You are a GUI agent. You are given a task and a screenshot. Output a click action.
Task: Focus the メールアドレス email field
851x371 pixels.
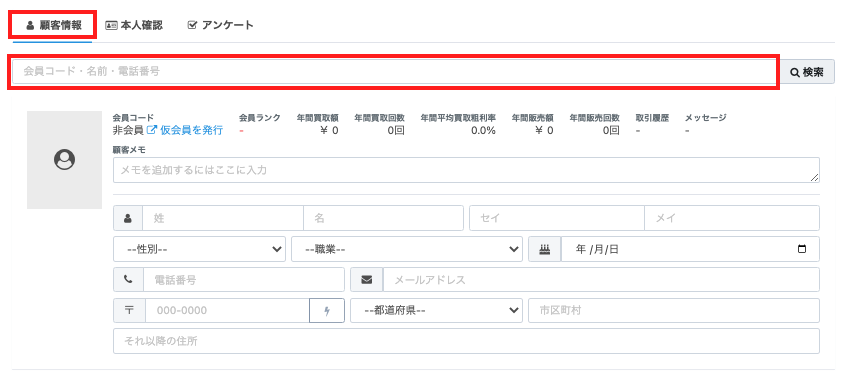(601, 280)
